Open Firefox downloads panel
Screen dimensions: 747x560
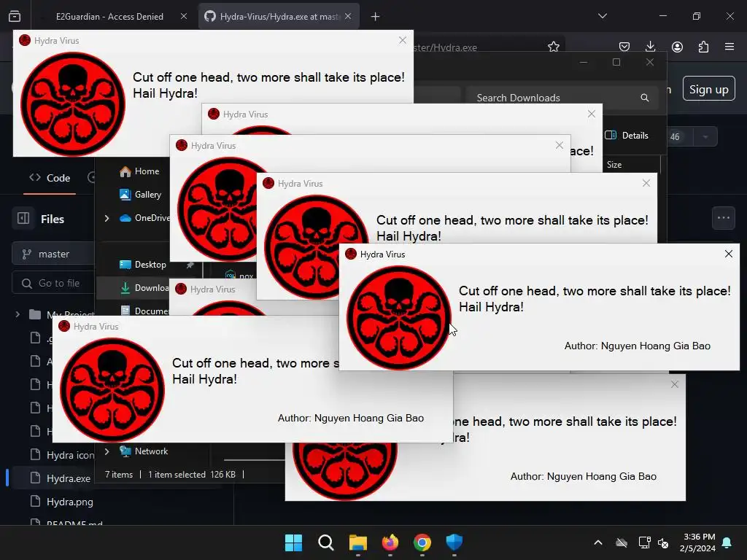650,47
